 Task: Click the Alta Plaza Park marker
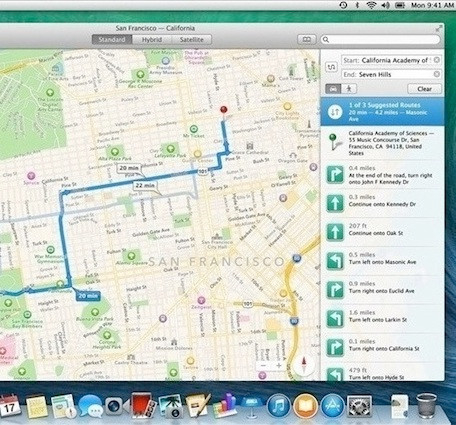point(114,152)
